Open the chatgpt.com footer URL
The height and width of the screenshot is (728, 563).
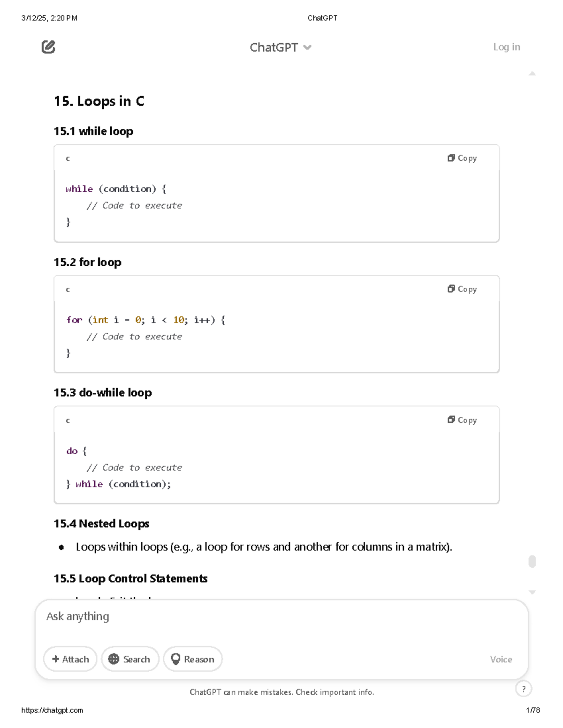(x=52, y=710)
